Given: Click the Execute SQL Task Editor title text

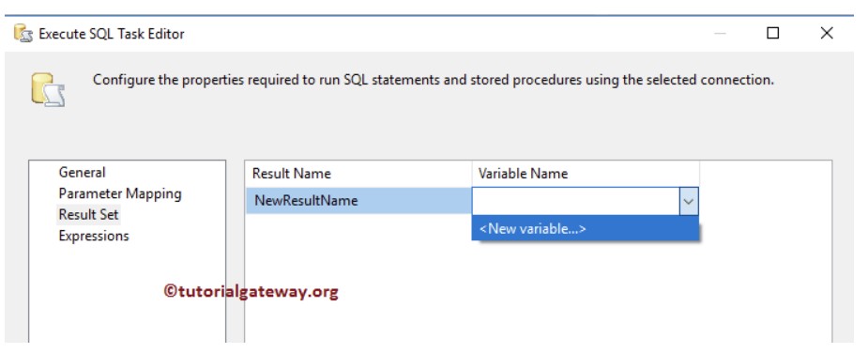Looking at the screenshot, I should [112, 34].
